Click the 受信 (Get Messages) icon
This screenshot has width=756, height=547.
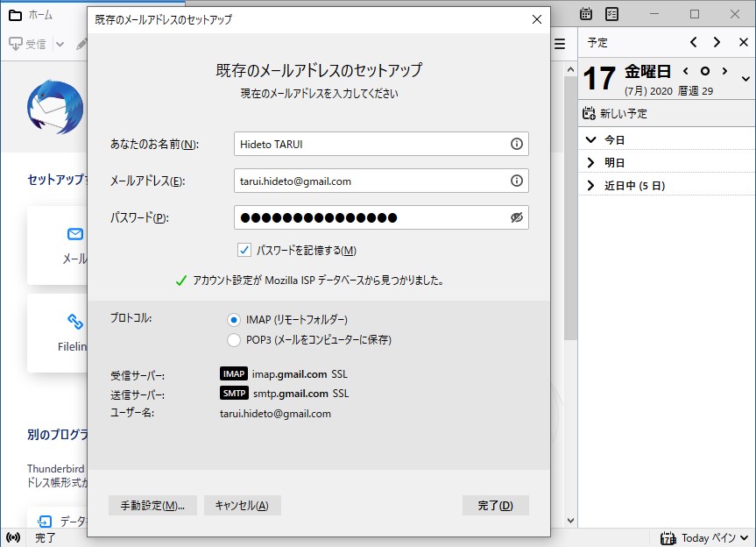click(x=18, y=44)
